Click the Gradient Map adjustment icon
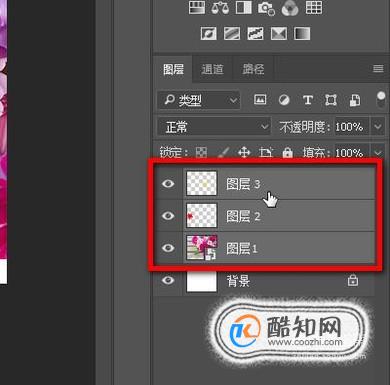 (302, 34)
